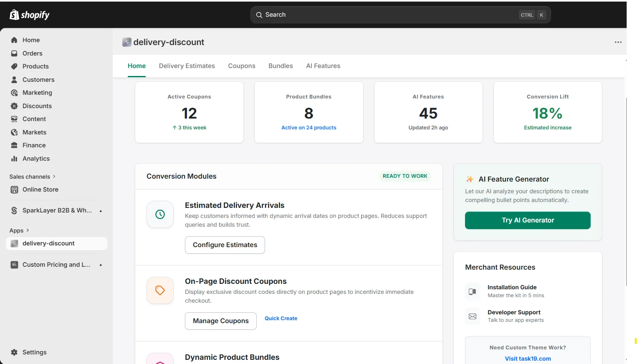Expand the Sales channels section

tap(54, 177)
